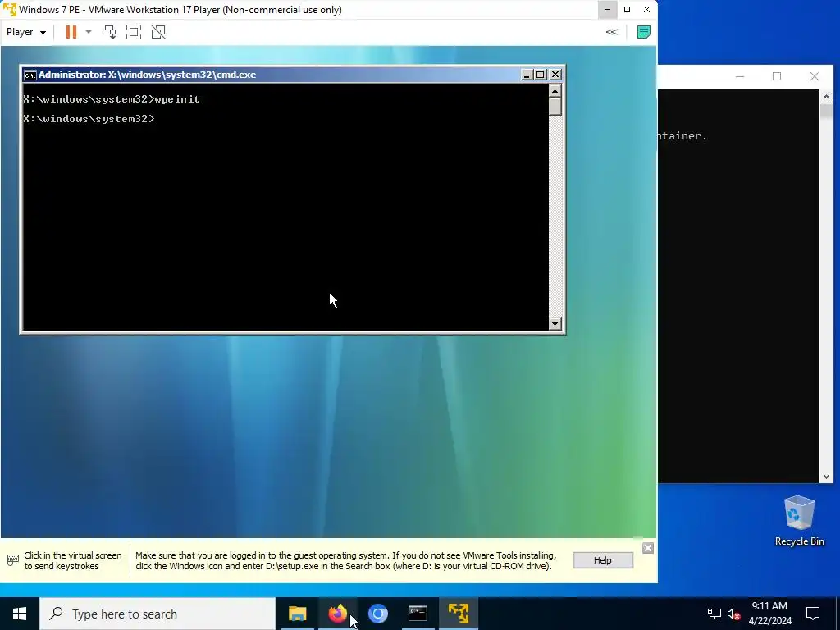
Task: Minimize the VMware Player window
Action: (x=607, y=10)
